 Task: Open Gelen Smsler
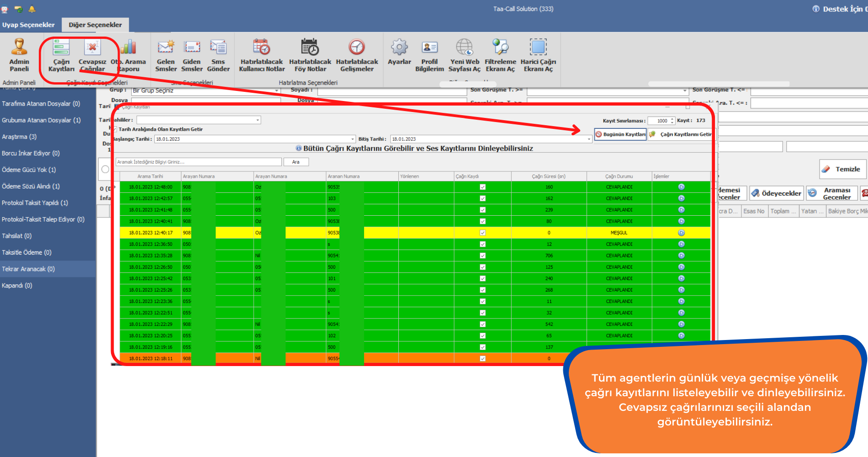pos(166,55)
